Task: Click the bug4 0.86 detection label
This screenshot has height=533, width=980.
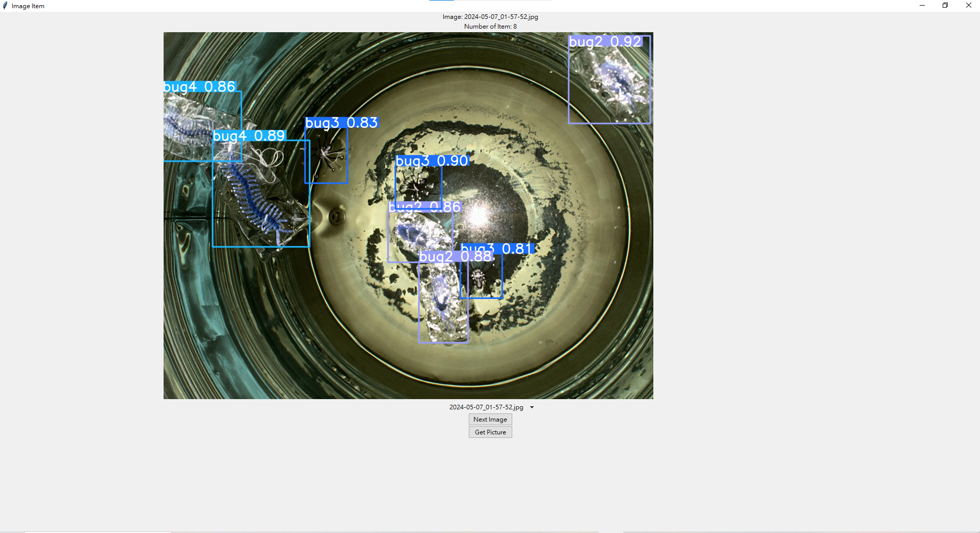Action: tap(199, 87)
